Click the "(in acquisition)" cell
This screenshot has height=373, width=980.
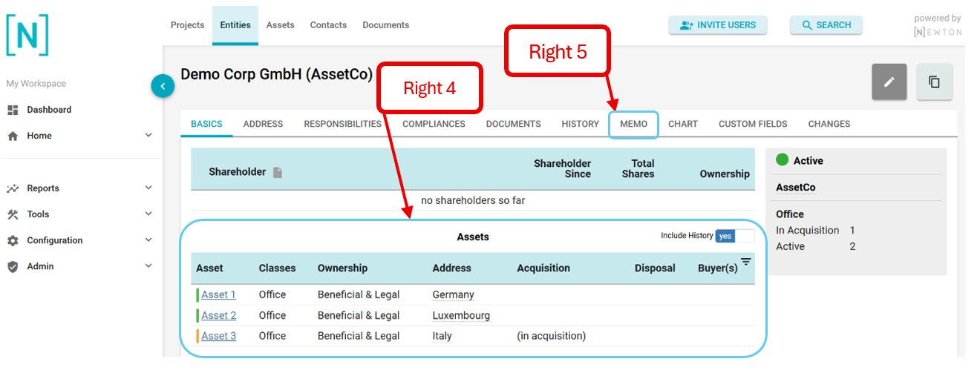[x=552, y=336]
